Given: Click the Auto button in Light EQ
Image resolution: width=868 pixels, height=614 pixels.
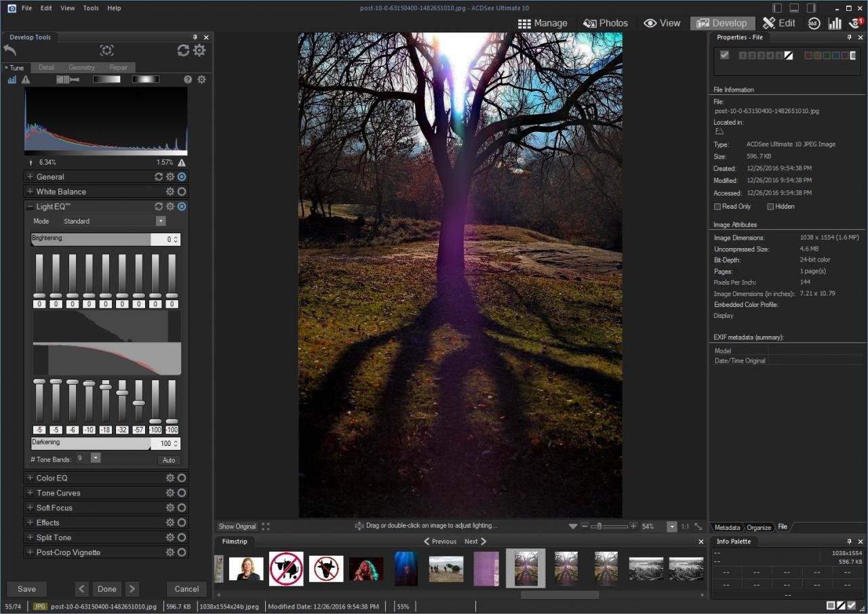Looking at the screenshot, I should click(x=169, y=460).
